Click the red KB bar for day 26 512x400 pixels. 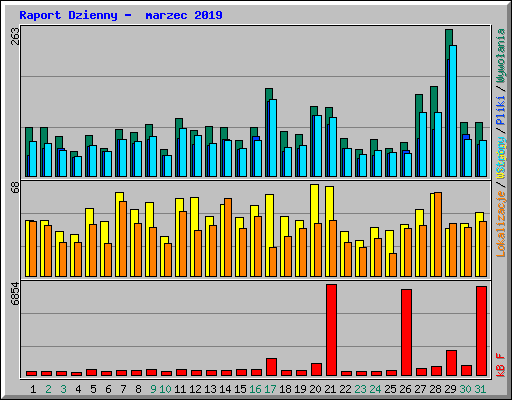(x=406, y=332)
